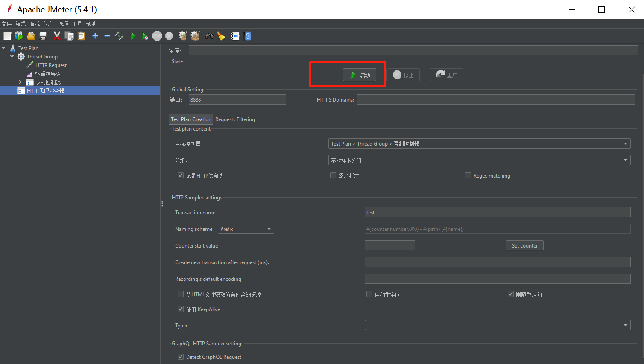Click the Shutdown X toolbar icon
The image size is (644, 364).
[x=169, y=36]
